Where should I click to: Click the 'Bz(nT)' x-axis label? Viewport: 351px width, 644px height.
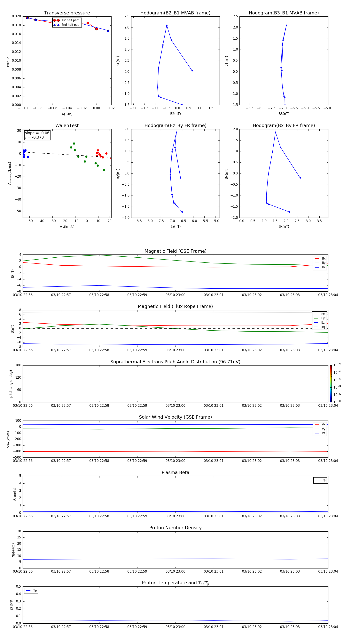coord(175,227)
